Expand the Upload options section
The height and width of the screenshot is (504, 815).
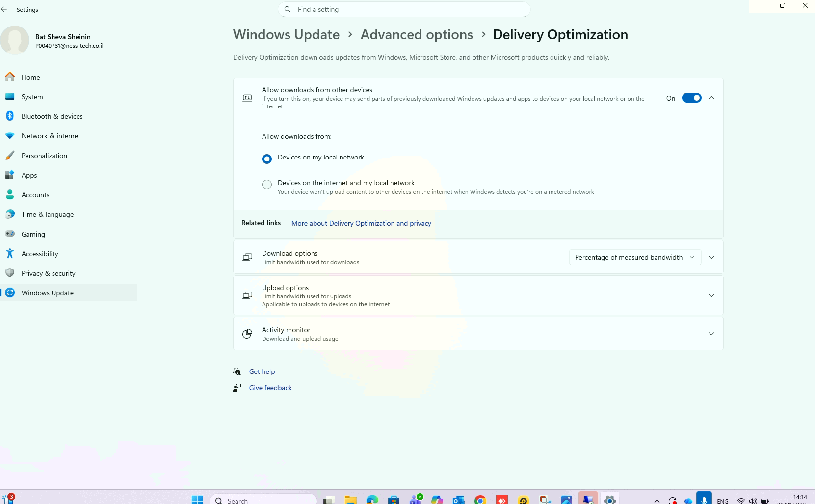711,295
